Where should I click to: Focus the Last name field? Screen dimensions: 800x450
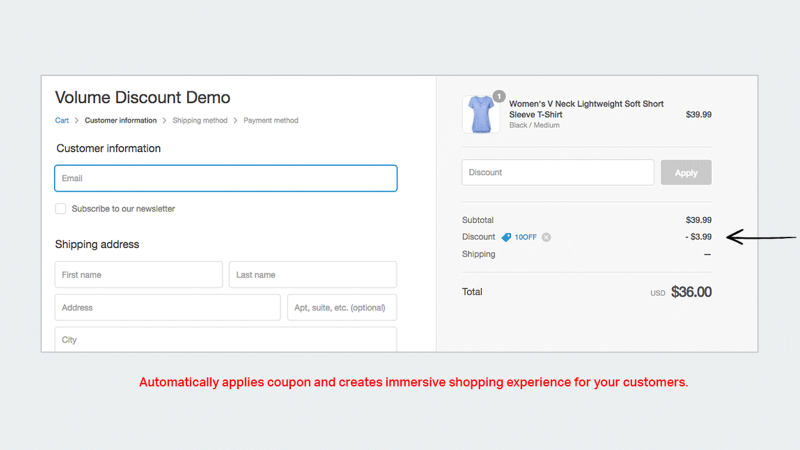point(313,274)
